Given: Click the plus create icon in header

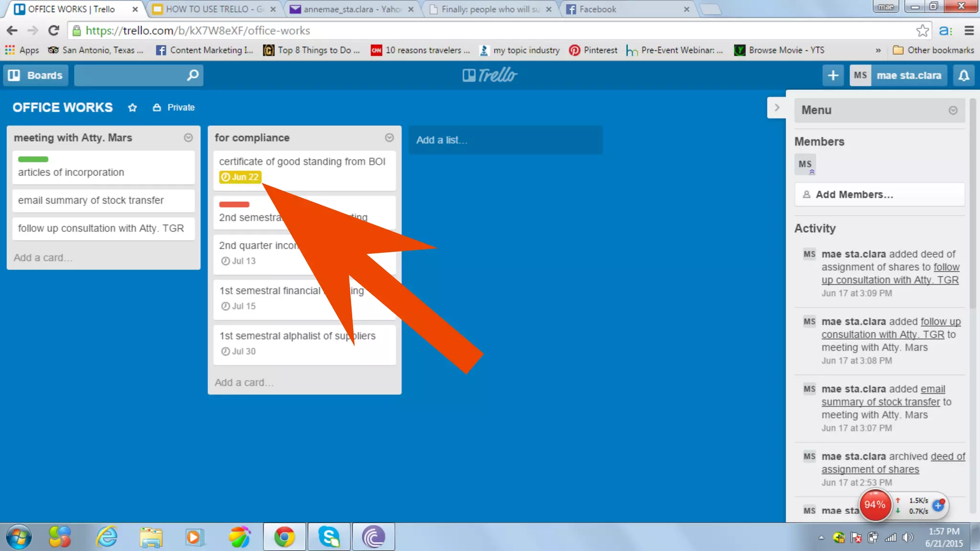Looking at the screenshot, I should coord(833,75).
